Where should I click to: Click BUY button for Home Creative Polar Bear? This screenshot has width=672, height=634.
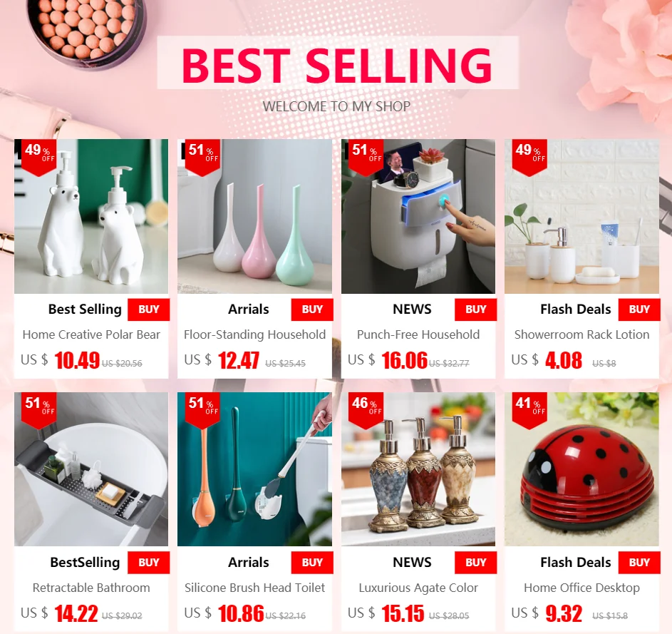point(149,310)
